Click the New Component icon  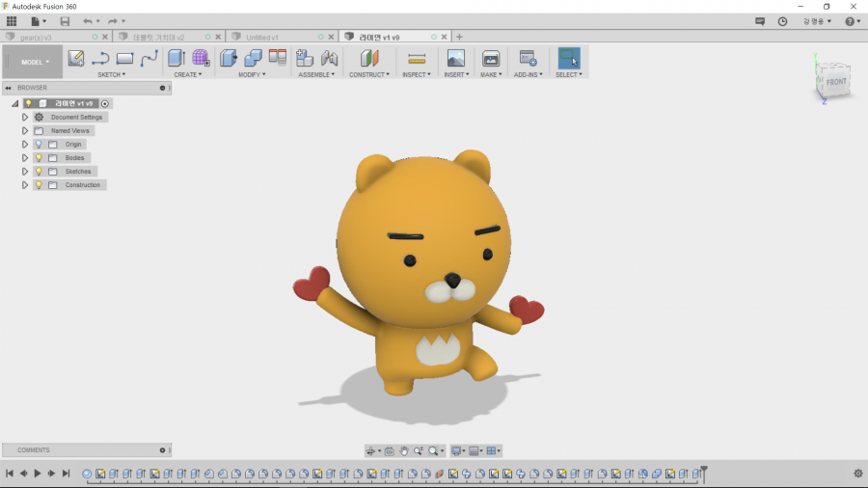(x=305, y=58)
